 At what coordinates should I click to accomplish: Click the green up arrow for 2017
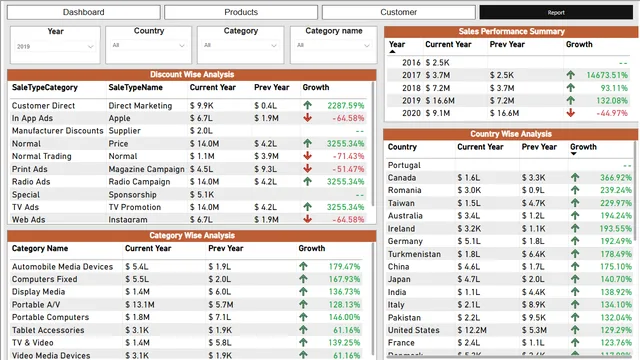(571, 75)
